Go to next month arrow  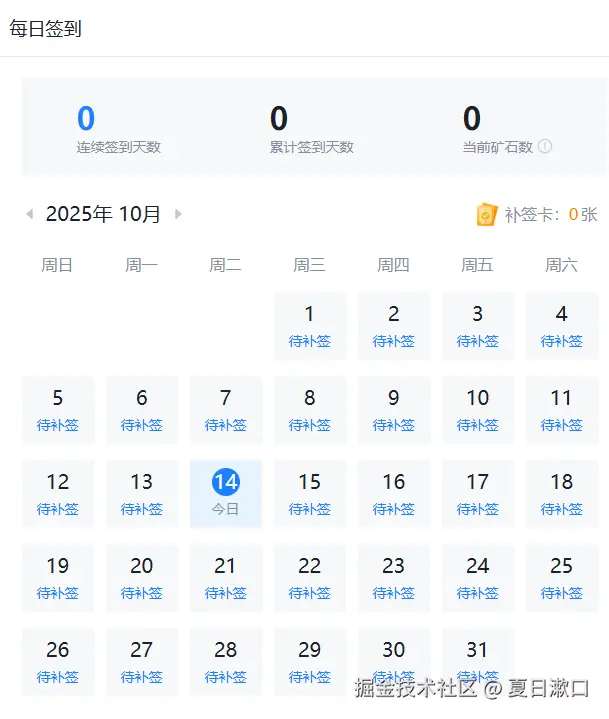click(178, 214)
